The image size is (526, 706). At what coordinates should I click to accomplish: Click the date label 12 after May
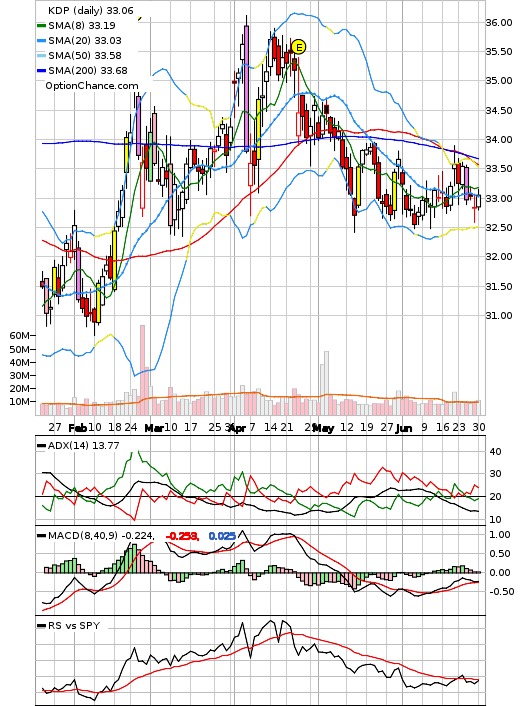[x=347, y=427]
